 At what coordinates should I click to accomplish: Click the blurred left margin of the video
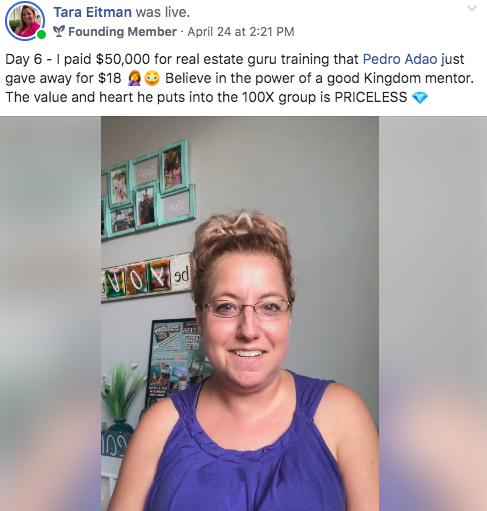coord(50,313)
